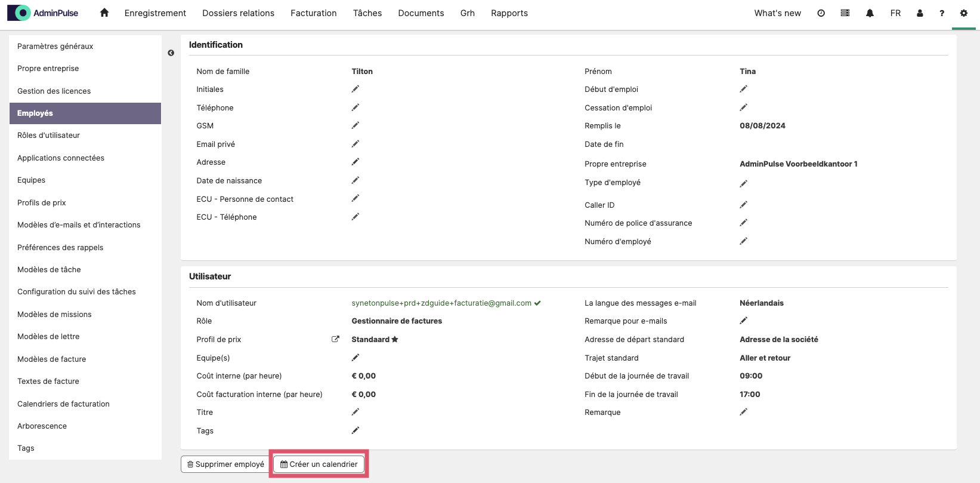980x483 pixels.
Task: Open Textes de facture
Action: [85, 381]
